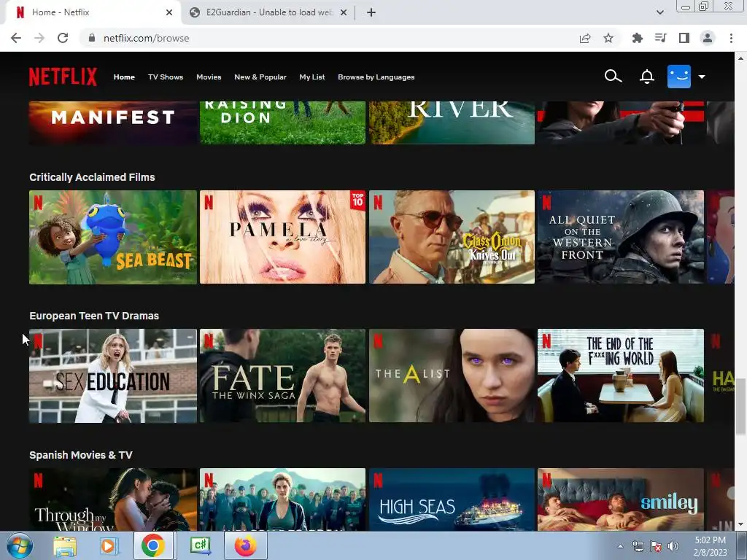Open Movies section

pyautogui.click(x=209, y=77)
